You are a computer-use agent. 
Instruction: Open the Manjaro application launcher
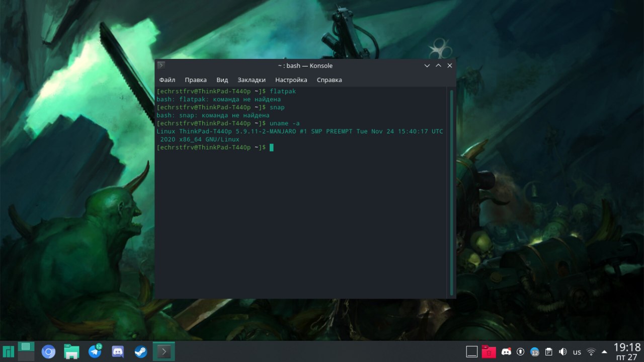point(9,351)
